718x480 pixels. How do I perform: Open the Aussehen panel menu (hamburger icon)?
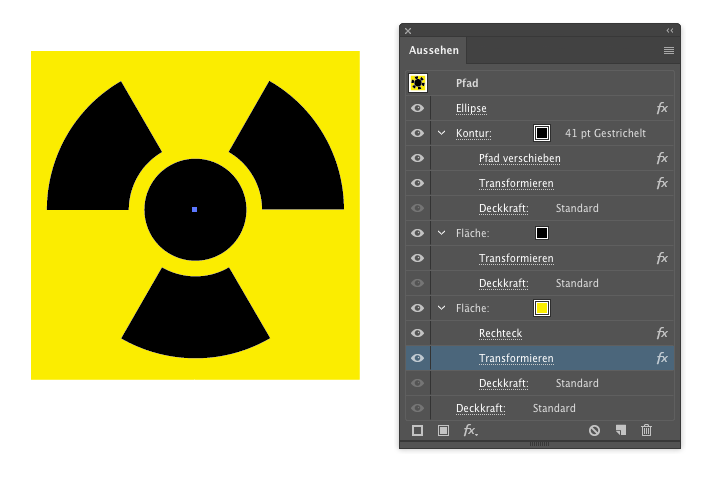click(x=669, y=50)
